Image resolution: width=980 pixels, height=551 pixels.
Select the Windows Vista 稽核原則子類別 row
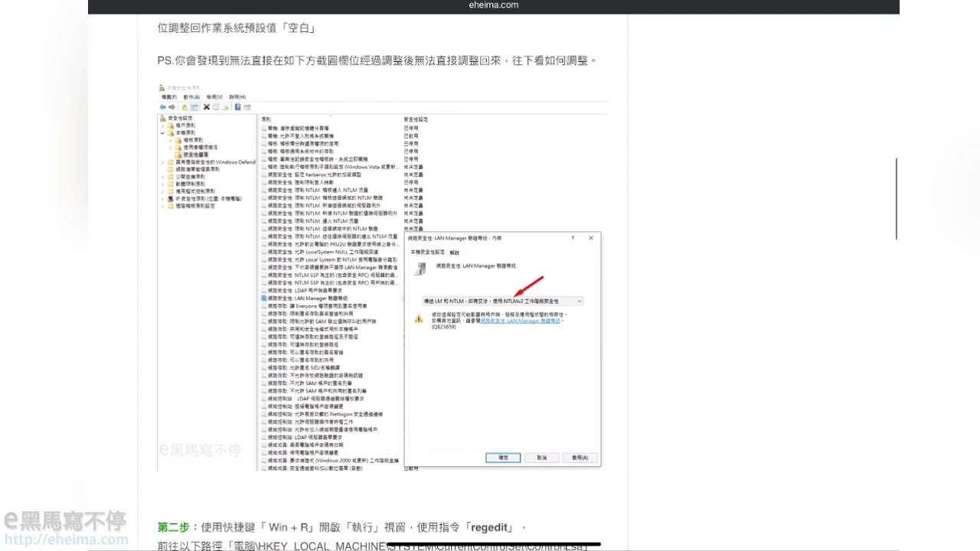point(331,166)
